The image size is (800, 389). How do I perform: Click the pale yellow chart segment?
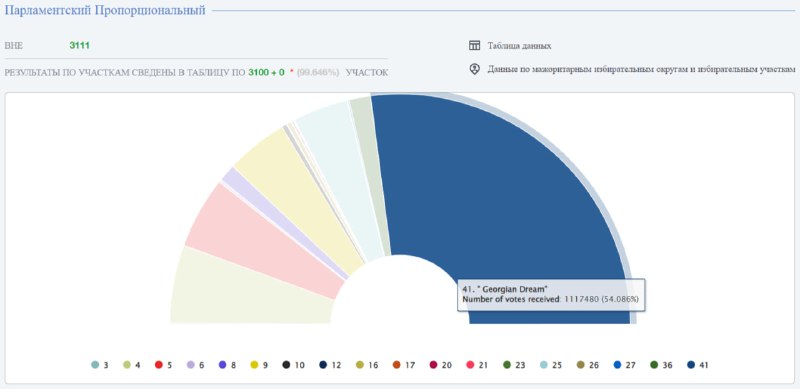coord(300,199)
